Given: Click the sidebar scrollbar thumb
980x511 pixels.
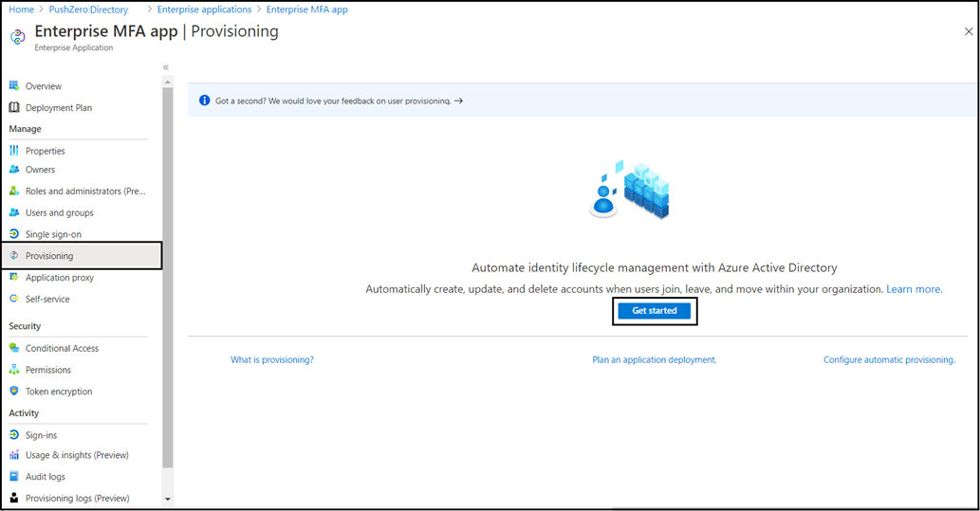Looking at the screenshot, I should [168, 278].
